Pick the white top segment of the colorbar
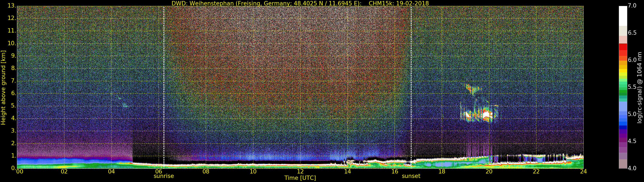This screenshot has height=182, width=644. (623, 16)
